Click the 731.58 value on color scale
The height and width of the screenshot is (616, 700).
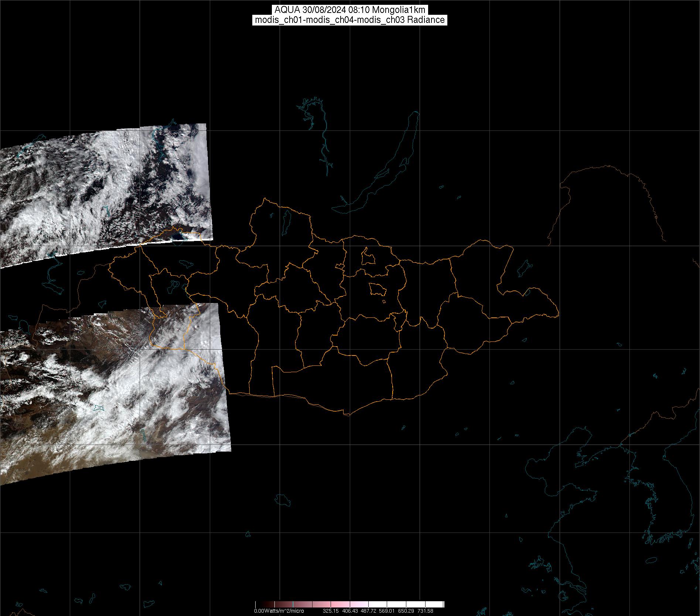tap(425, 611)
